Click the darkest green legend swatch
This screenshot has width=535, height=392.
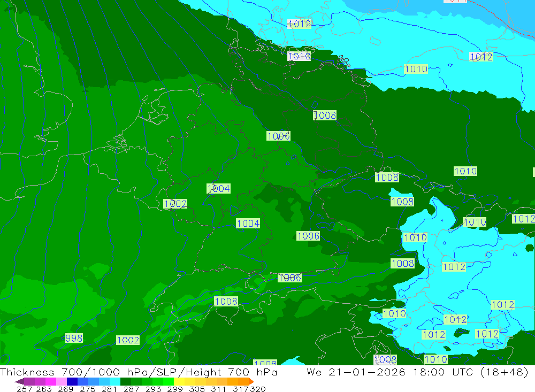point(126,381)
